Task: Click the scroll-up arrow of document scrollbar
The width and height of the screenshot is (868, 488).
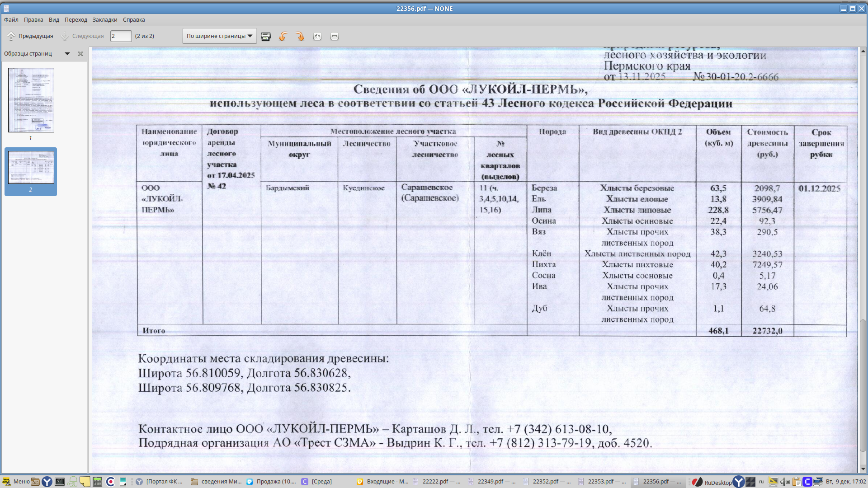Action: pyautogui.click(x=863, y=51)
